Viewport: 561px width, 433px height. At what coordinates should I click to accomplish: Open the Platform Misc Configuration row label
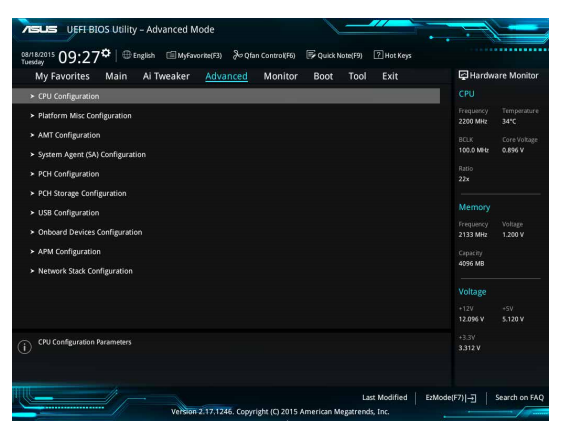click(x=85, y=116)
